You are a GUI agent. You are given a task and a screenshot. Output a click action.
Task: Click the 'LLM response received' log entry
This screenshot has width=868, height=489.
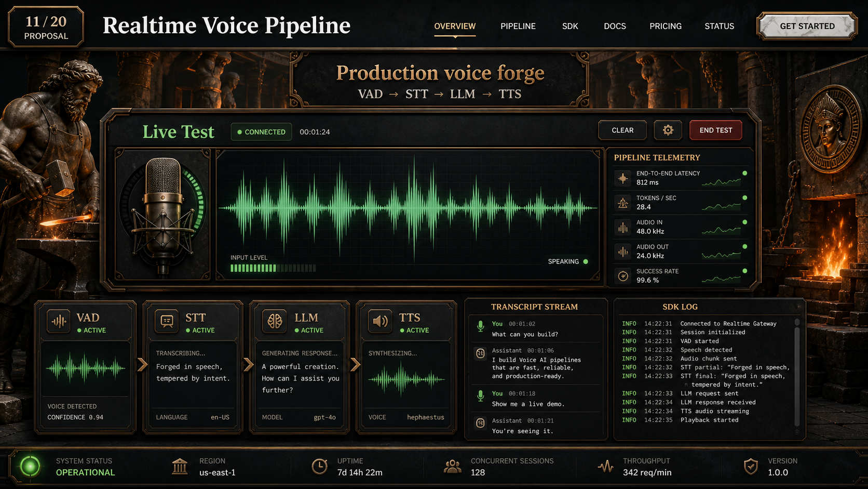point(689,402)
